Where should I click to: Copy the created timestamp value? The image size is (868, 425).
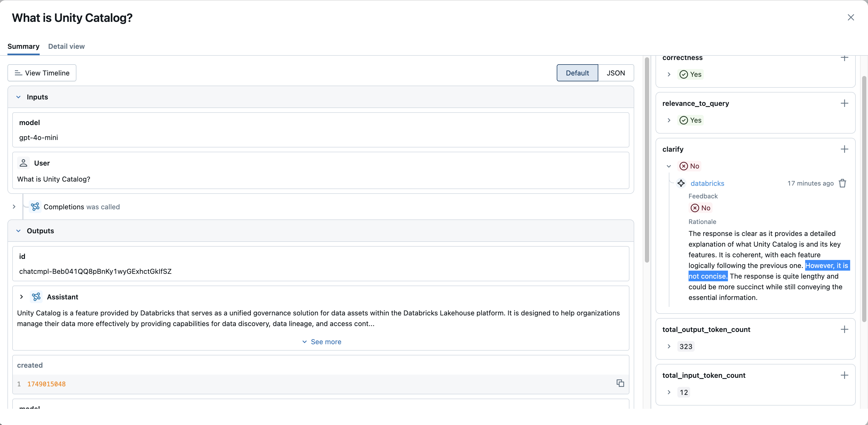[x=620, y=383]
